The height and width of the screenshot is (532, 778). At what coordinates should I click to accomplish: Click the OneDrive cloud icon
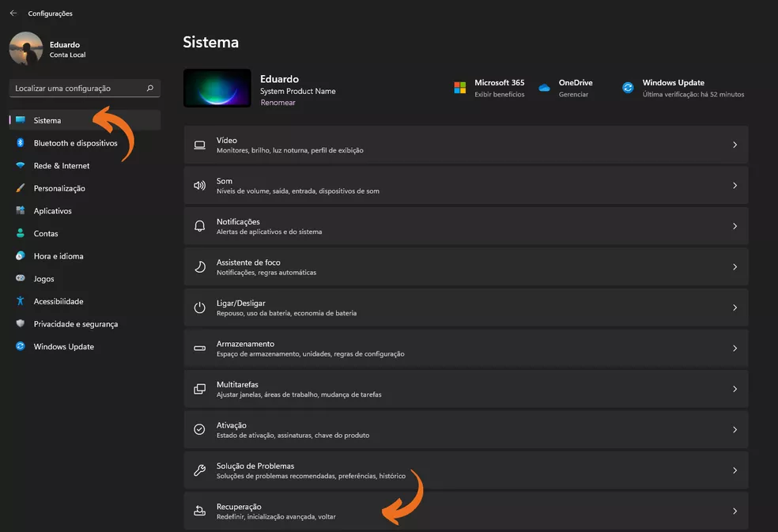pos(544,88)
